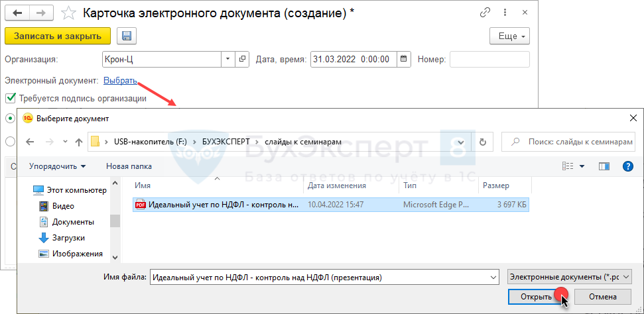Image resolution: width=644 pixels, height=314 pixels.
Task: Go back with the left arrow in 1C card window
Action: point(18,13)
